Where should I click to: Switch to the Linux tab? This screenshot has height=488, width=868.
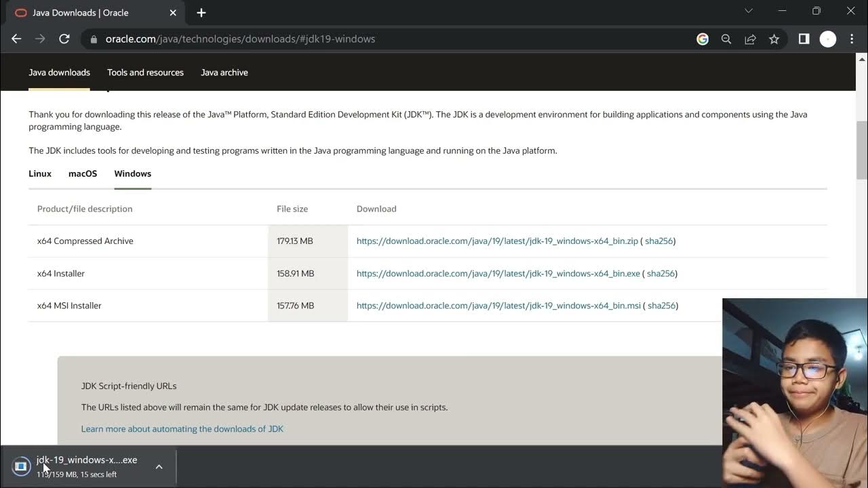pyautogui.click(x=40, y=174)
